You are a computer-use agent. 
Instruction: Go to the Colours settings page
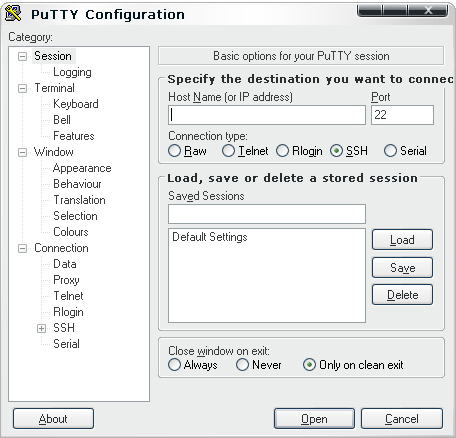71,232
